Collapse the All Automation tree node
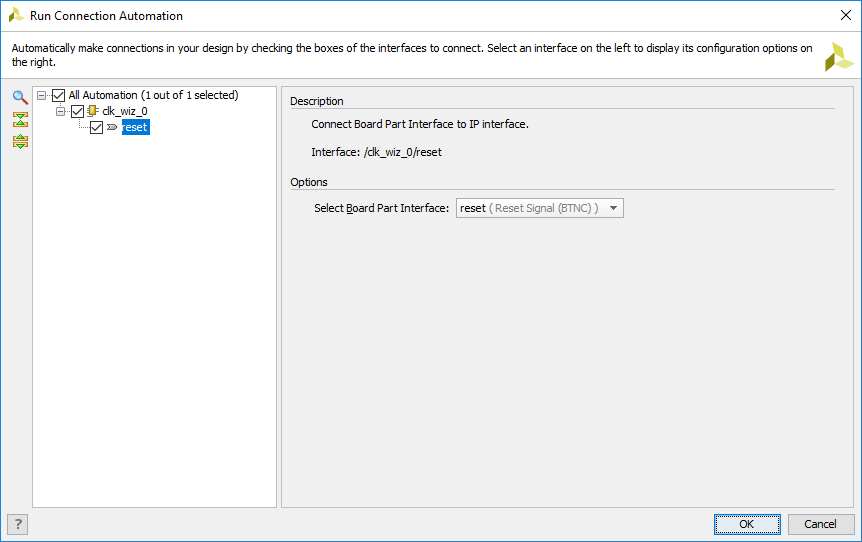This screenshot has height=542, width=862. [41, 96]
